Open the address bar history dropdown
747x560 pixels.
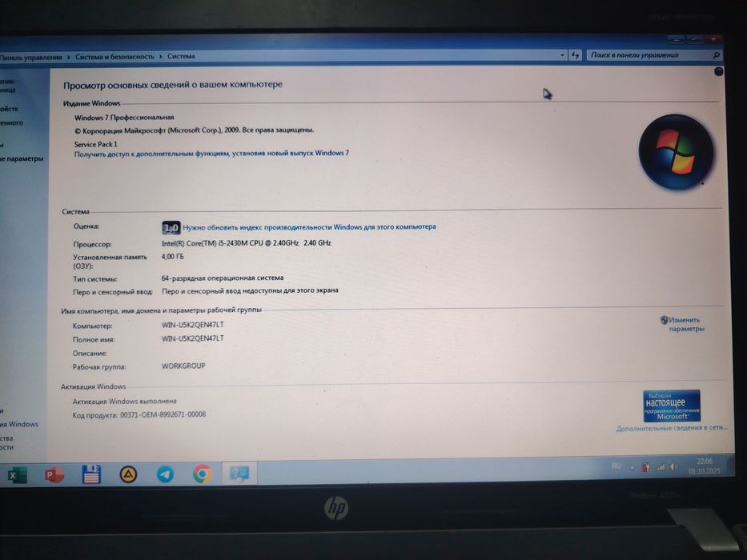click(x=562, y=55)
